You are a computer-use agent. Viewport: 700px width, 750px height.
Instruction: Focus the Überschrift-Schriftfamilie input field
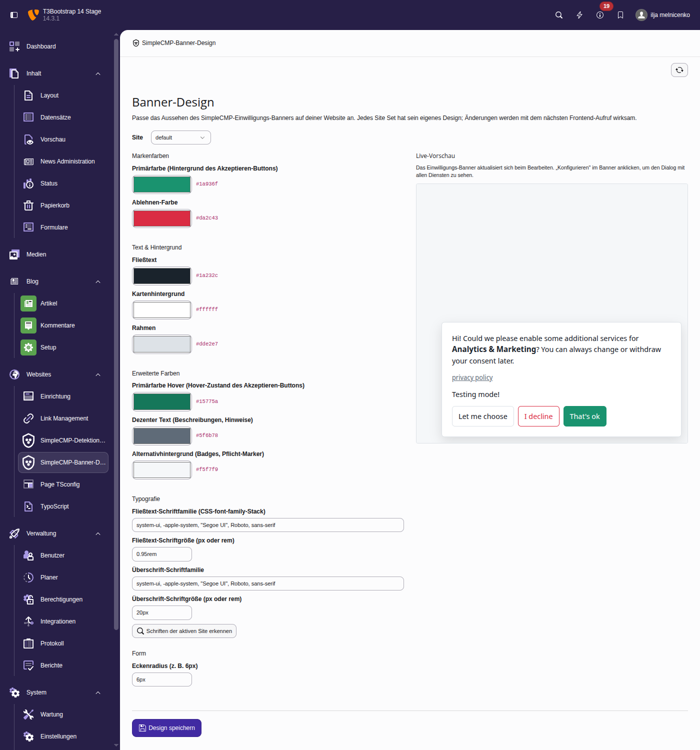[x=268, y=583]
